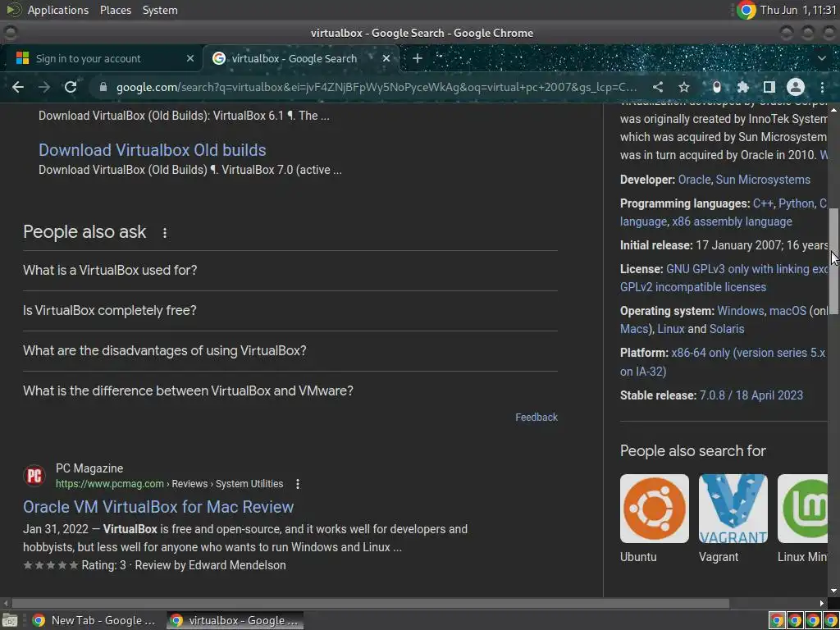Click the clock showing Thu Jun 1, 11:31
Screen dimensions: 840x630
797,10
